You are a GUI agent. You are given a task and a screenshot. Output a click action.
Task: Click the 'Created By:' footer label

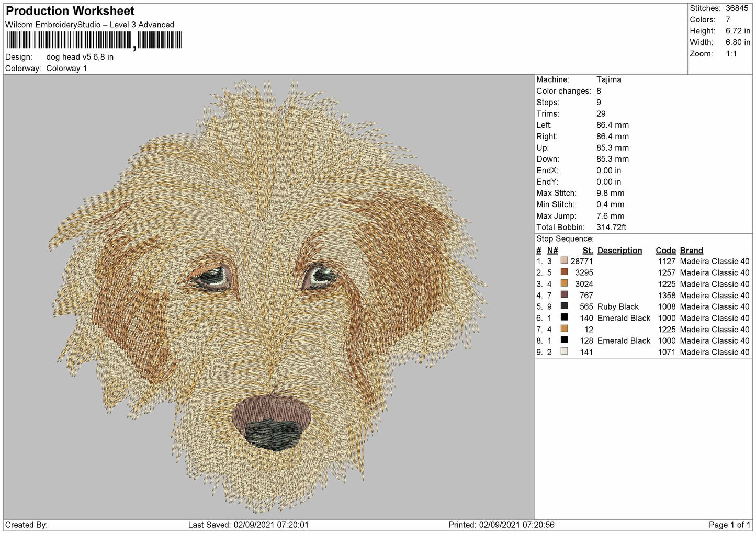(x=26, y=525)
